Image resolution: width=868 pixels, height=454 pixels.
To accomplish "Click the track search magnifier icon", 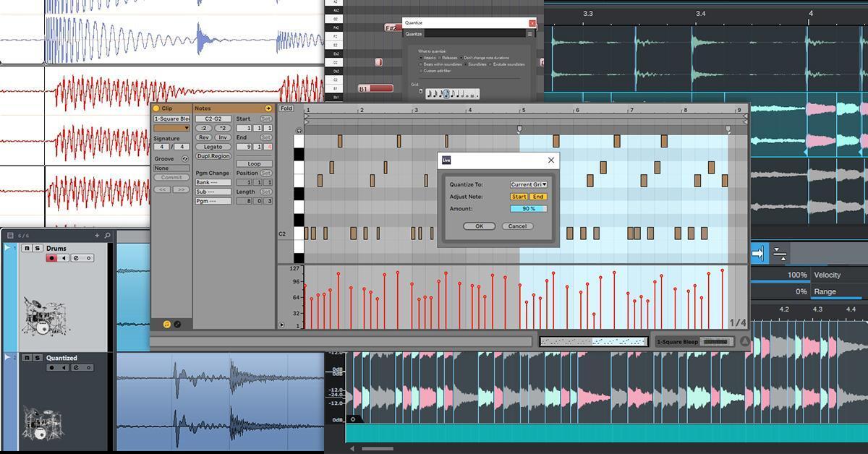I will point(107,235).
